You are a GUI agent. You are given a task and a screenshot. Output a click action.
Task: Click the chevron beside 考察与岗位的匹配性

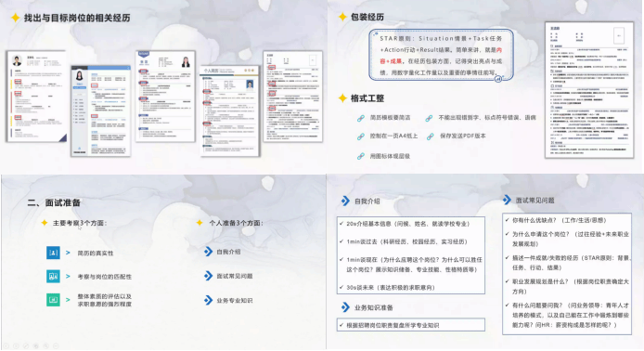point(68,276)
